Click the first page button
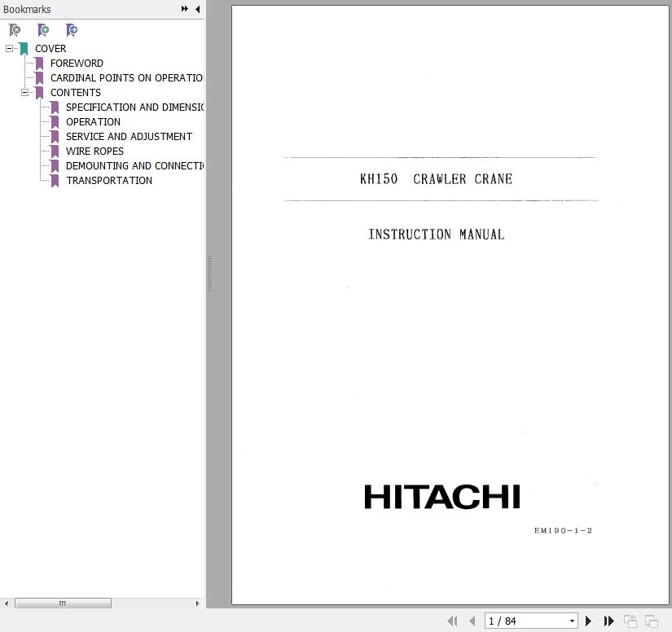 (452, 621)
